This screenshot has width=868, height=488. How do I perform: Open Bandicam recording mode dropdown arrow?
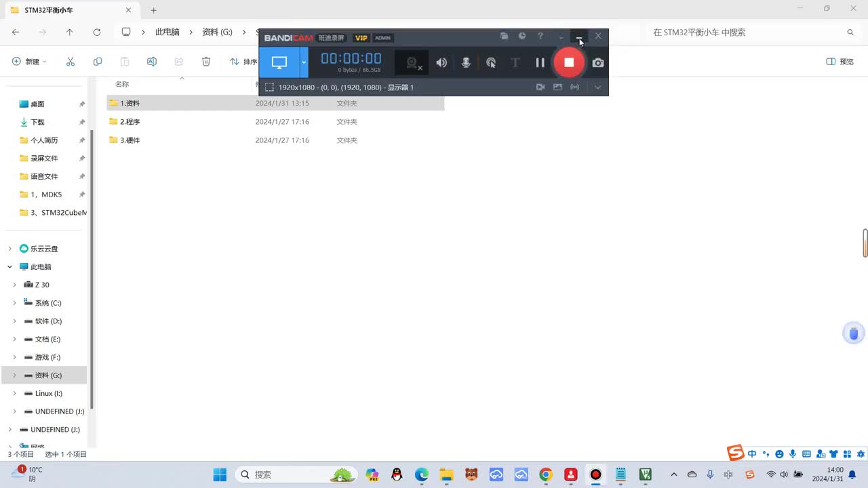(304, 62)
